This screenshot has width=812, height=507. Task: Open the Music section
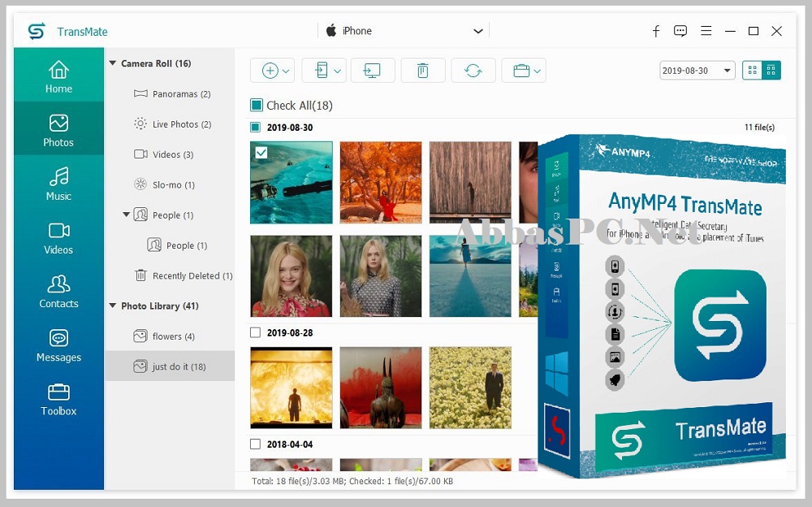[x=58, y=183]
